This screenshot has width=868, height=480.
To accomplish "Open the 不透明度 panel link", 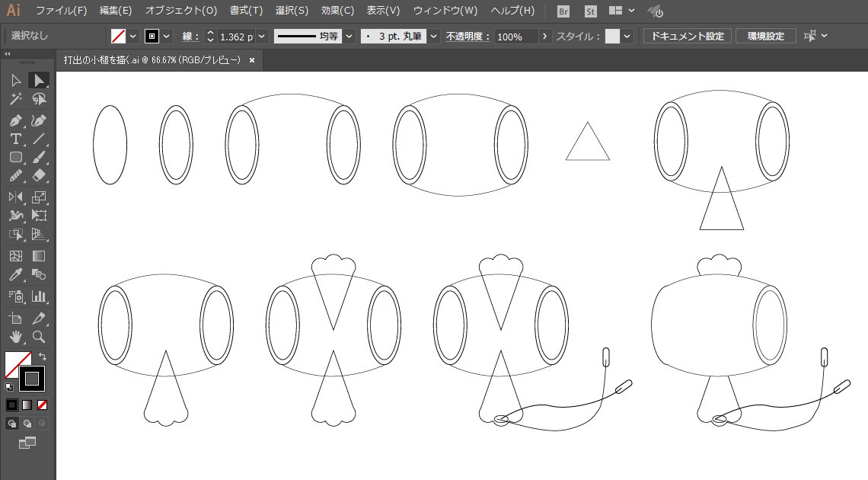I will point(468,37).
